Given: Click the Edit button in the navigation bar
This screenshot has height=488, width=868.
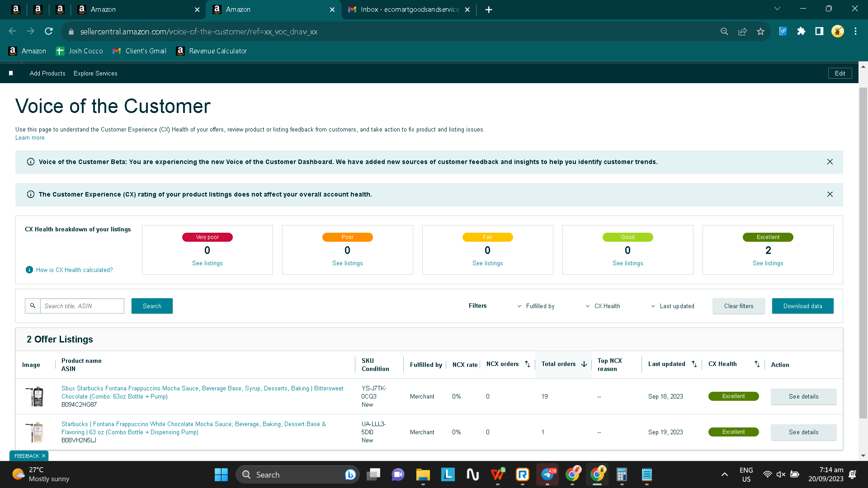Looking at the screenshot, I should click(x=840, y=73).
